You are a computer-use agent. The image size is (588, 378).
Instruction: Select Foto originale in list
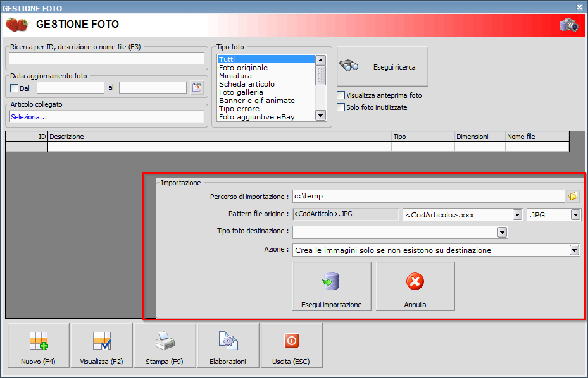pyautogui.click(x=266, y=68)
